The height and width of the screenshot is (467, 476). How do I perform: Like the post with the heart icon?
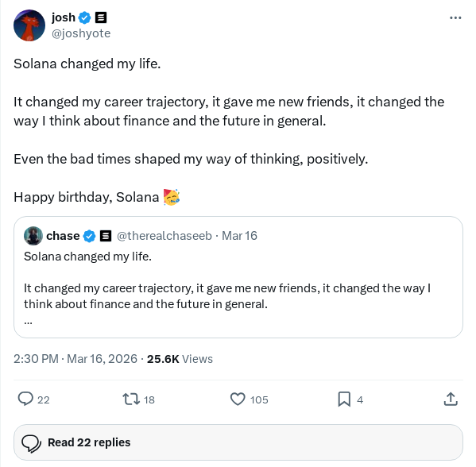click(238, 399)
